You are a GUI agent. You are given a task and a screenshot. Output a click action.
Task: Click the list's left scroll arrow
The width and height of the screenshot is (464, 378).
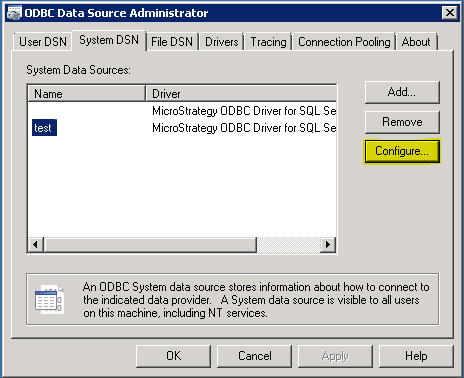click(36, 245)
